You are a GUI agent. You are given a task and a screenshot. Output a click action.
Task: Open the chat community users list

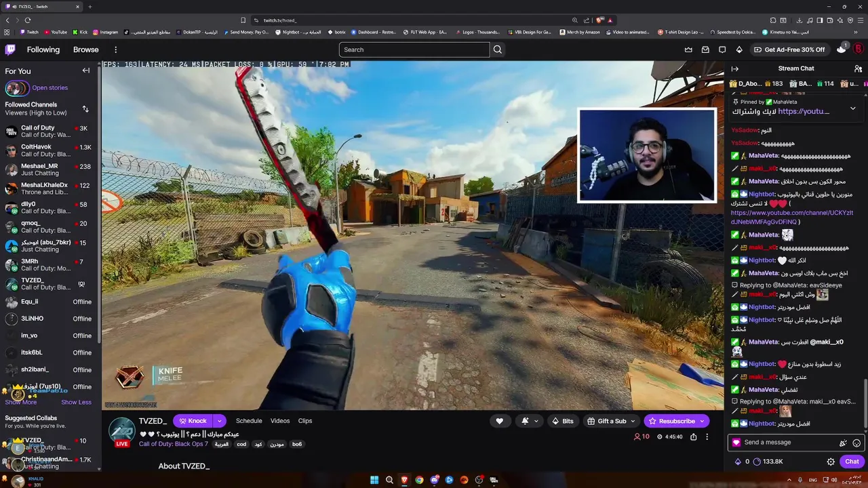pos(858,68)
